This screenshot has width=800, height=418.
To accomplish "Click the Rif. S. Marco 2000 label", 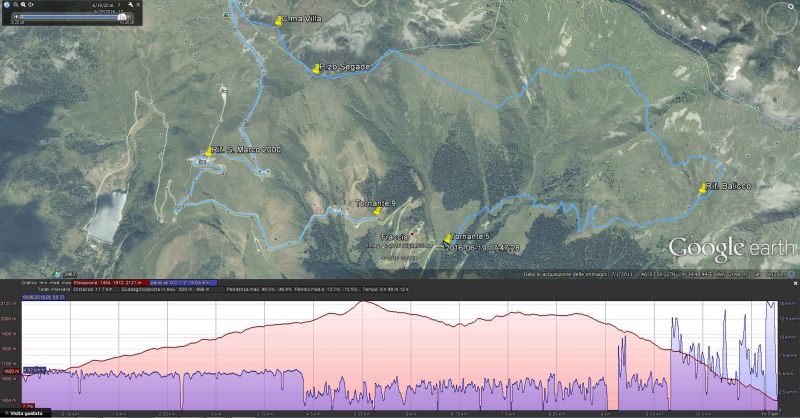I will [246, 150].
